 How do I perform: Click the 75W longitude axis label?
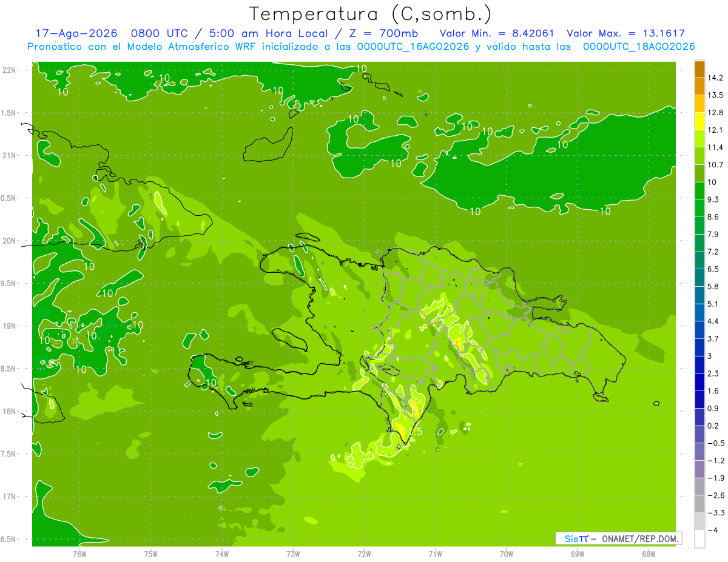click(x=150, y=554)
